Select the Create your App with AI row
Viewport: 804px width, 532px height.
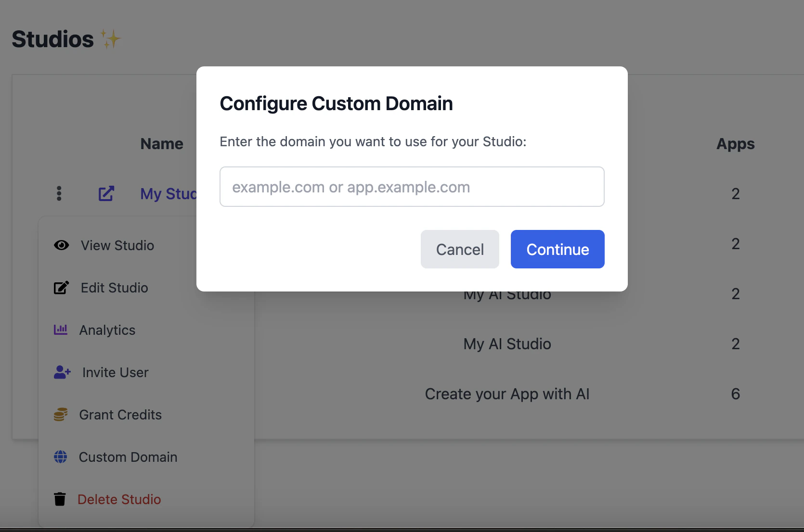506,393
